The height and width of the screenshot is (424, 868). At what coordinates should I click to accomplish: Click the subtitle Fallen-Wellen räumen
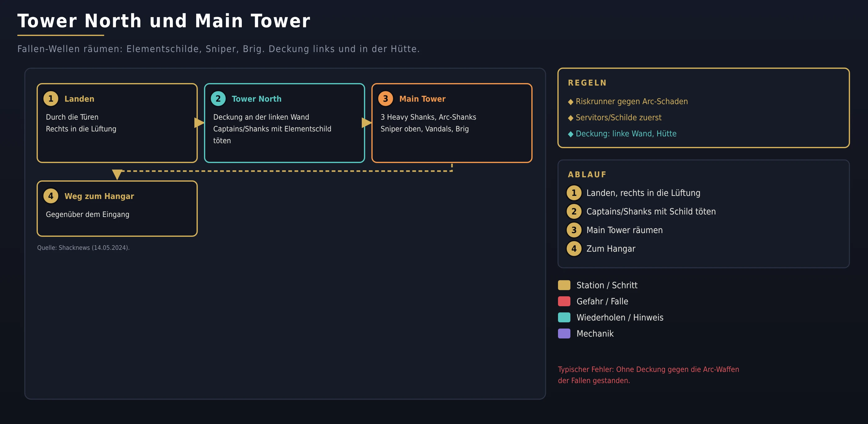(x=218, y=49)
